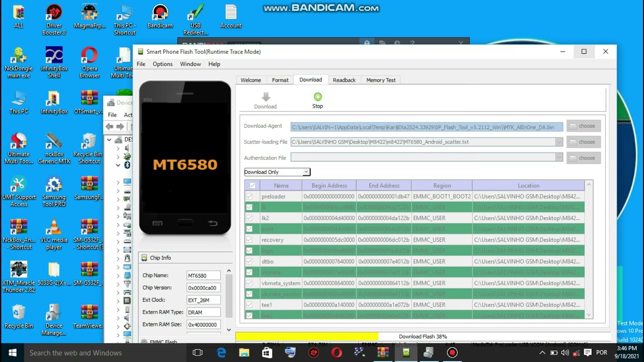The width and height of the screenshot is (644, 362).
Task: Switch to the Welcome tab
Action: pos(251,80)
